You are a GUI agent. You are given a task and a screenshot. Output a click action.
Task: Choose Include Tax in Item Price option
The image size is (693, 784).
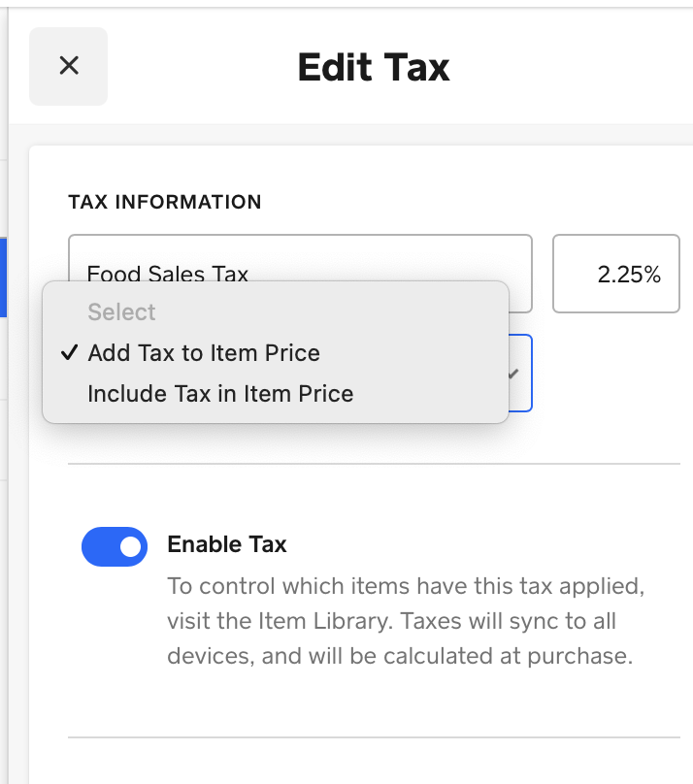tap(220, 394)
